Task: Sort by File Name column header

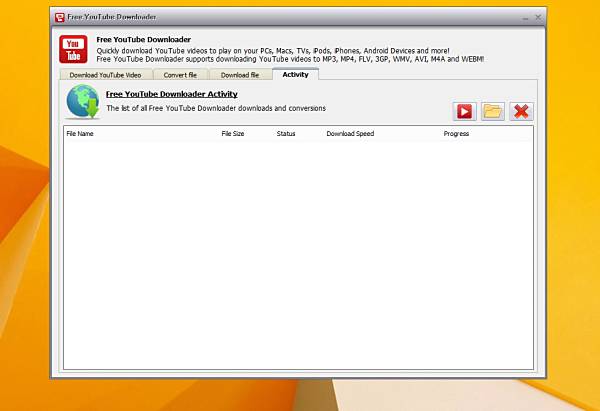Action: [80, 134]
